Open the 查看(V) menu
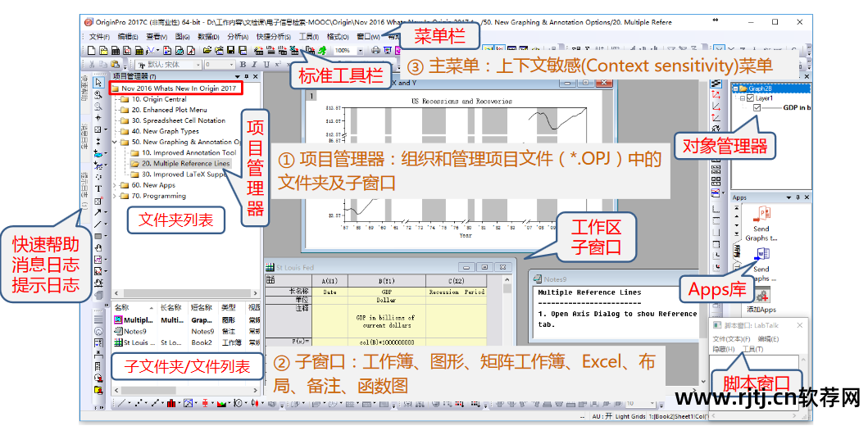The image size is (868, 435). point(157,37)
